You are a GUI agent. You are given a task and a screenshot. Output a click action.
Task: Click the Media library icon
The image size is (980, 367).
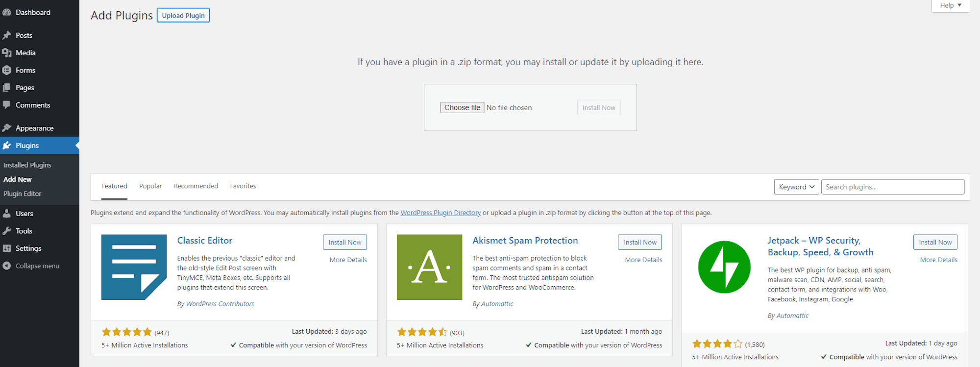click(7, 53)
